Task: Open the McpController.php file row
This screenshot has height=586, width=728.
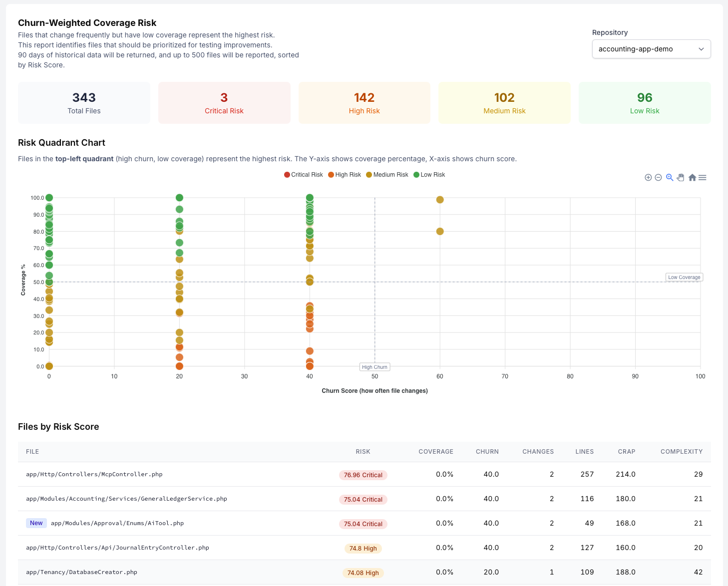Action: (x=94, y=474)
